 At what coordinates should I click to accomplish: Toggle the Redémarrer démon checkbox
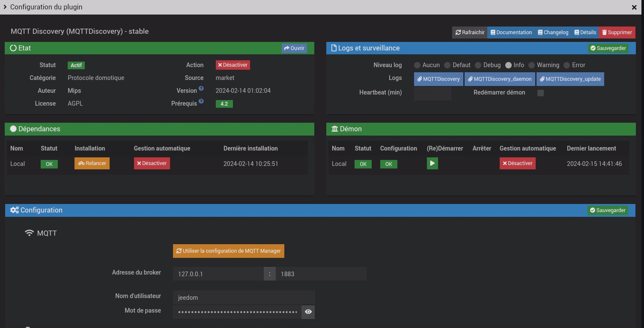(x=540, y=93)
